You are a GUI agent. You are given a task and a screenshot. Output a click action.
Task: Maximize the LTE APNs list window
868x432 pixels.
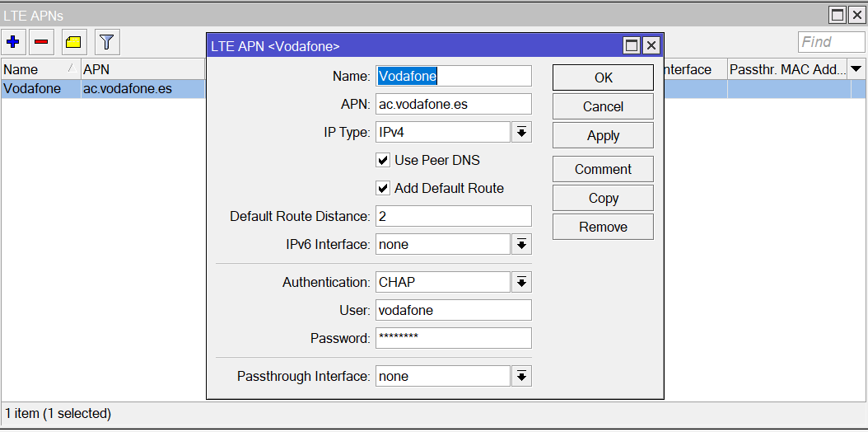[x=838, y=15]
